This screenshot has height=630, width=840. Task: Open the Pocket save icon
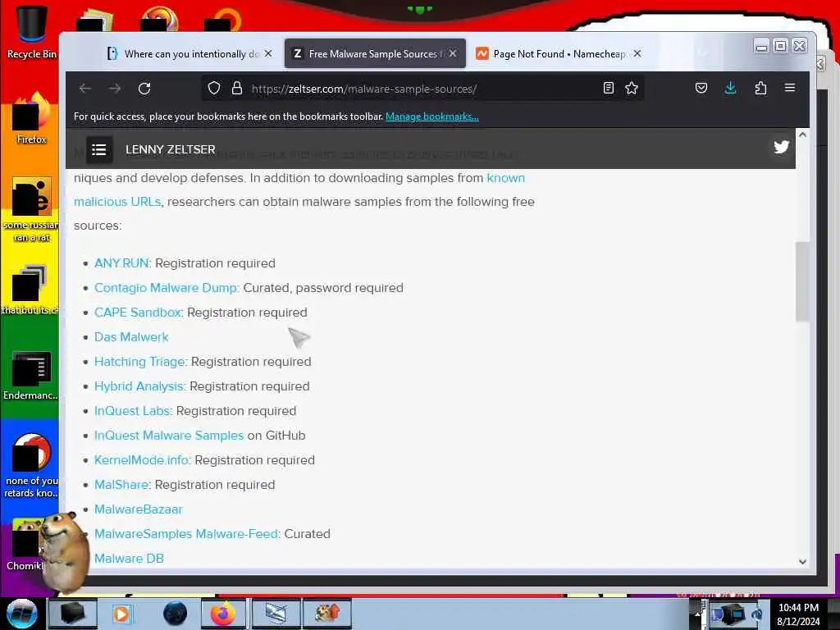701,88
